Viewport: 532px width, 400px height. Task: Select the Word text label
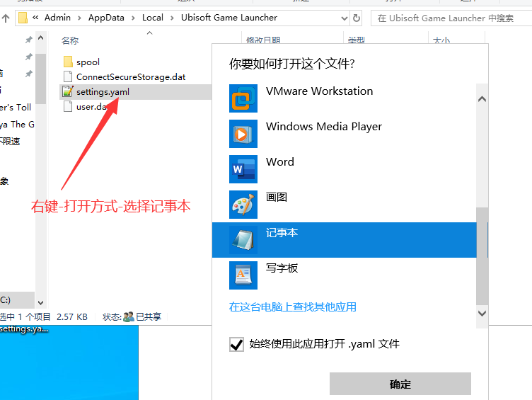point(280,162)
